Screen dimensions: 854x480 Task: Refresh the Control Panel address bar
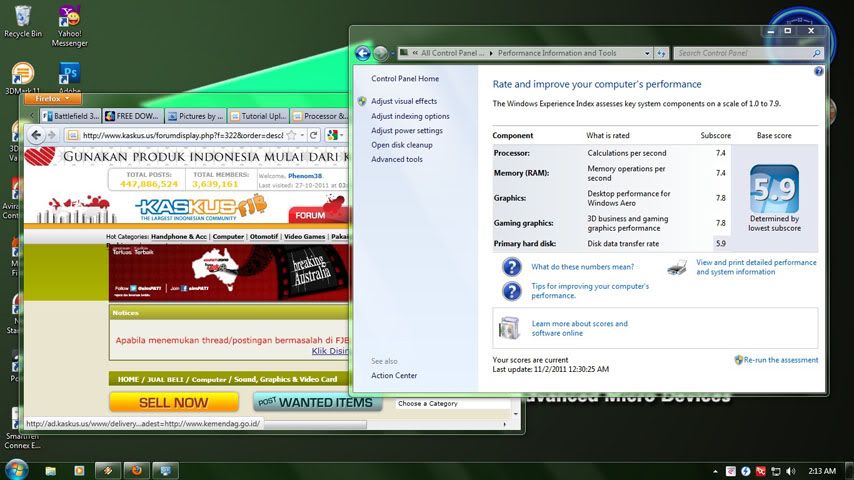(x=661, y=53)
